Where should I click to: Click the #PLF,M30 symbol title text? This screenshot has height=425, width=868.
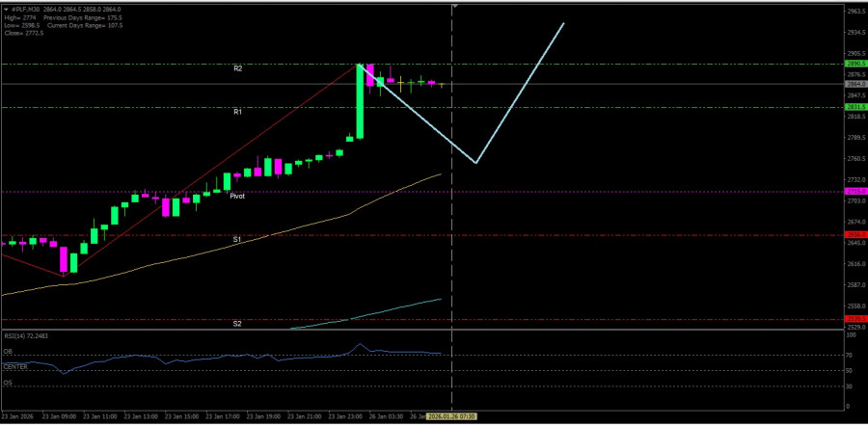tap(26, 10)
